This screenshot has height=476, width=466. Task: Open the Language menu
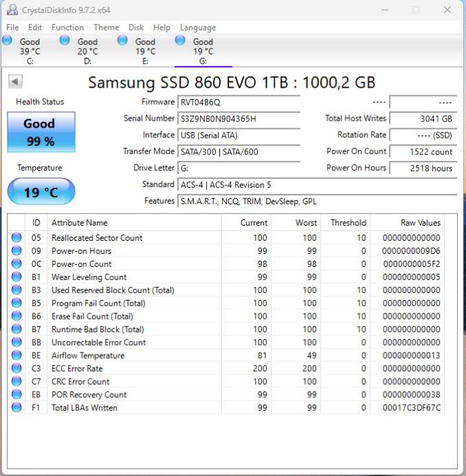tap(198, 28)
